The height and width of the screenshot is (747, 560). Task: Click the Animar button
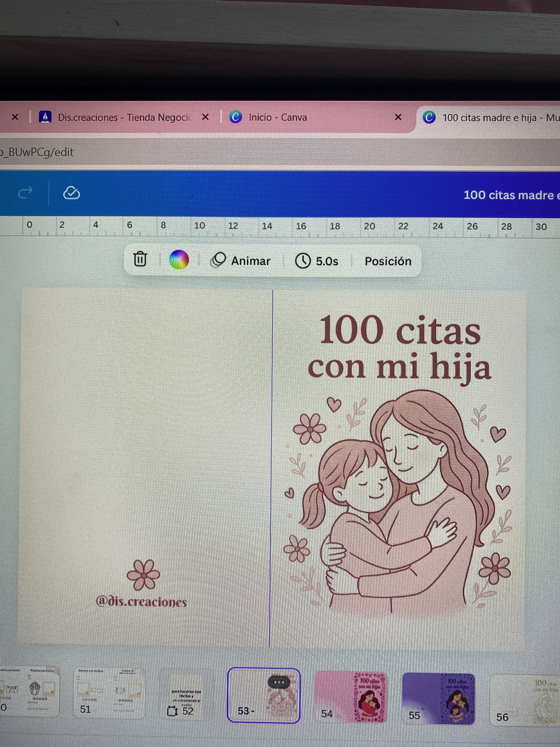coord(241,261)
